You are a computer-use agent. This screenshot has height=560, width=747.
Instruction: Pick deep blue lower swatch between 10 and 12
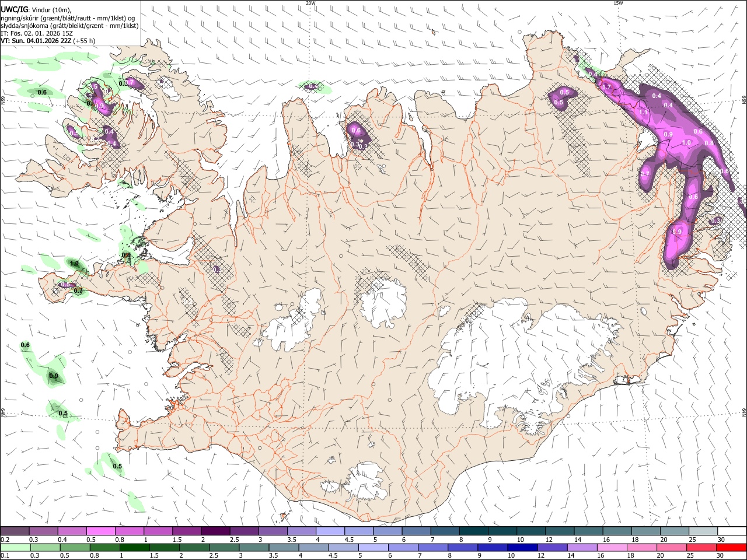point(523,547)
